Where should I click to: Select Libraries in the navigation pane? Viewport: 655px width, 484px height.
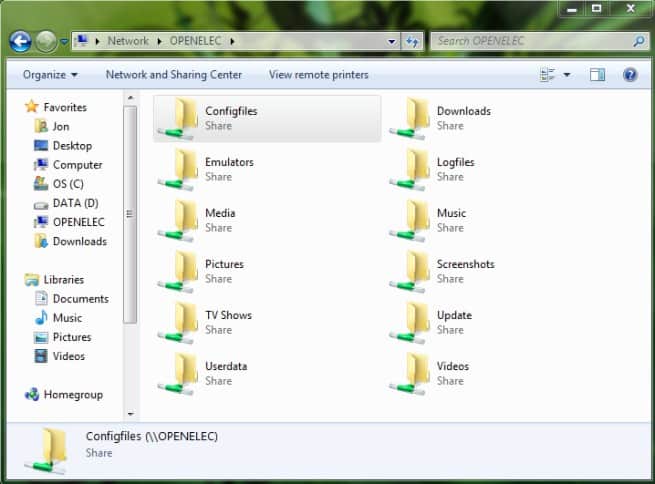(63, 280)
